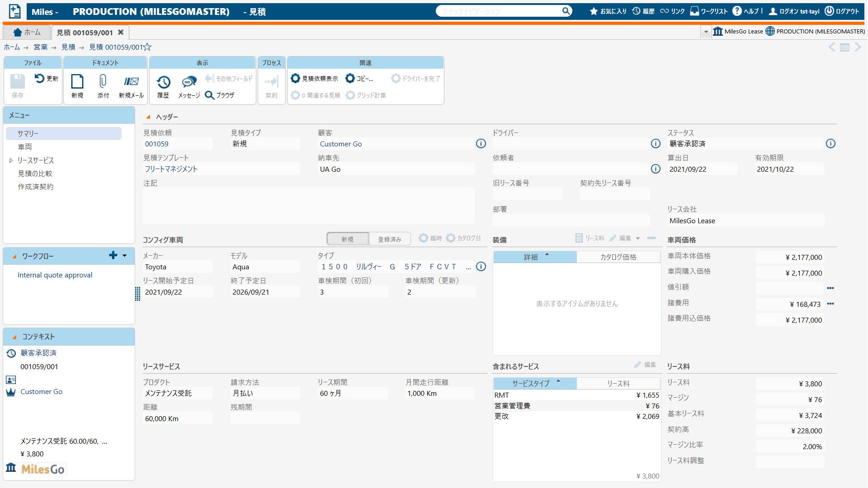Viewport: 868px width, 488px height.
Task: Open ブラウザ magnifier search icon
Action: tap(209, 95)
